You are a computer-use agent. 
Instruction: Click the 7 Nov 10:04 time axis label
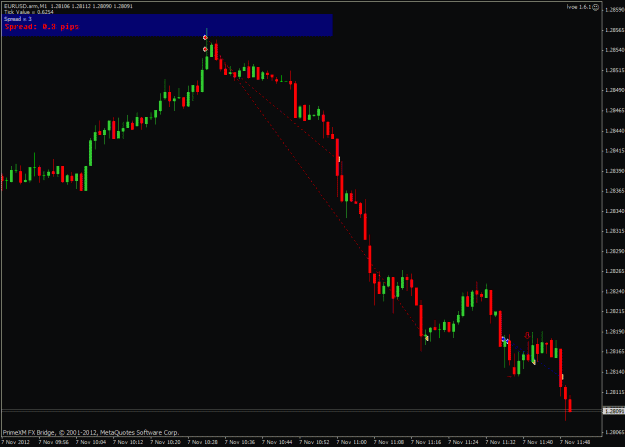[91, 442]
